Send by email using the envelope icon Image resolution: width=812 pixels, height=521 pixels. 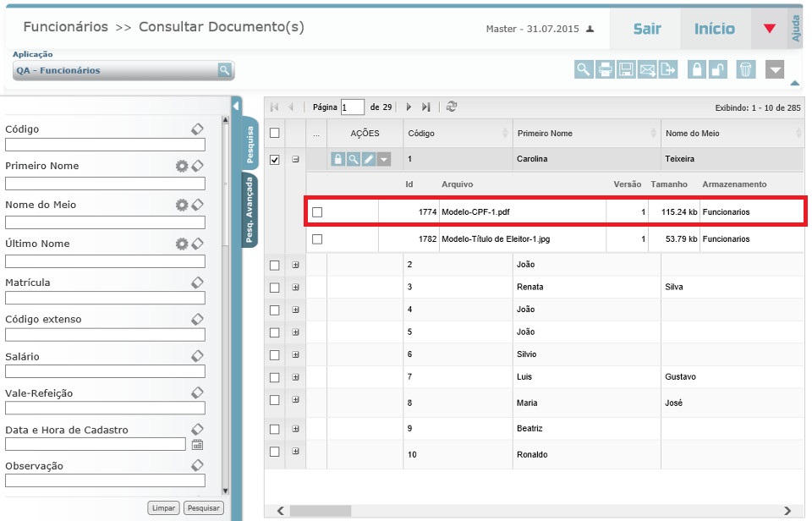point(648,69)
